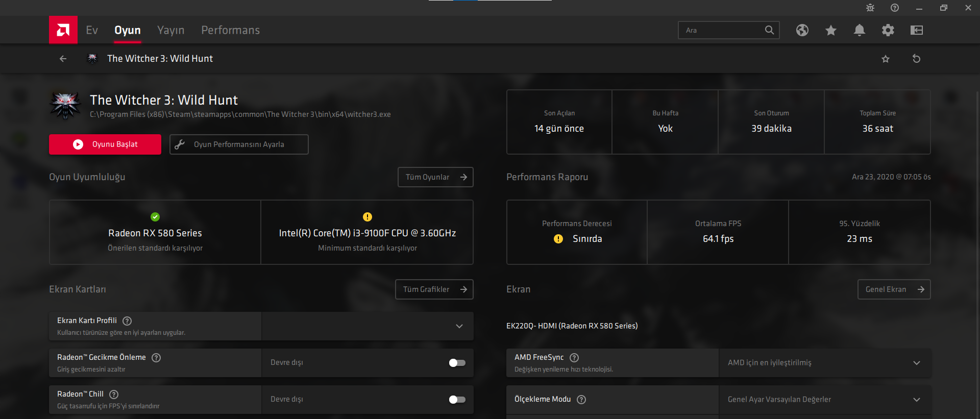980x419 pixels.
Task: Click the bug report icon
Action: click(x=870, y=8)
